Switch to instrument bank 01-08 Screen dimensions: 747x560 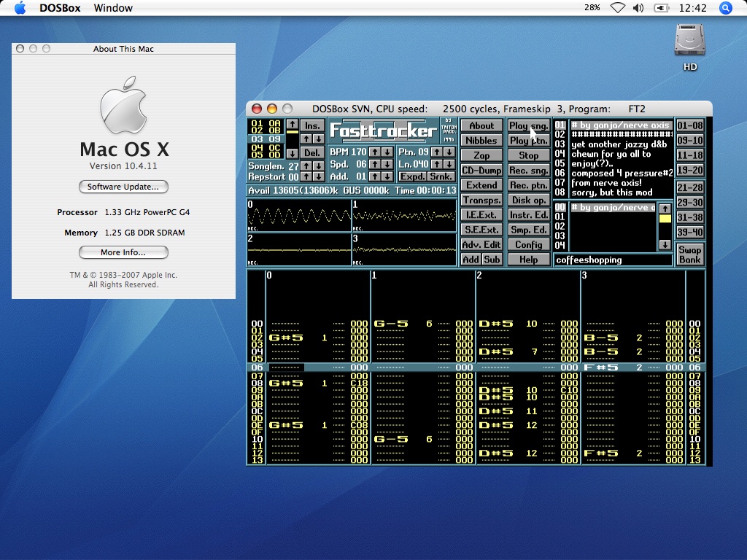click(690, 125)
